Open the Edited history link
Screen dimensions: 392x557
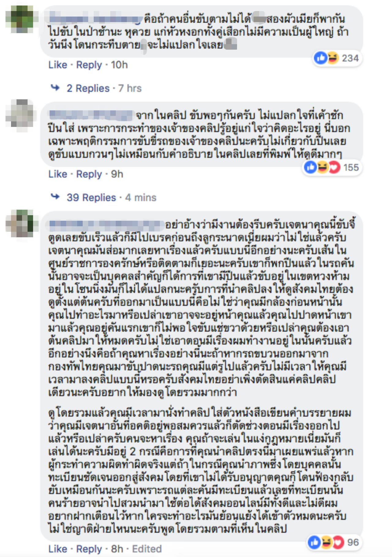tap(147, 549)
